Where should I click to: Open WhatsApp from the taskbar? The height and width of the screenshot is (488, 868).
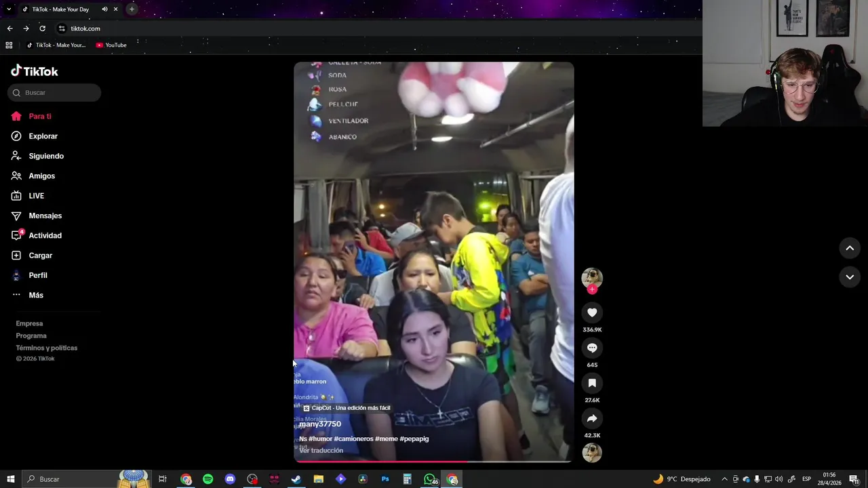pos(429,479)
